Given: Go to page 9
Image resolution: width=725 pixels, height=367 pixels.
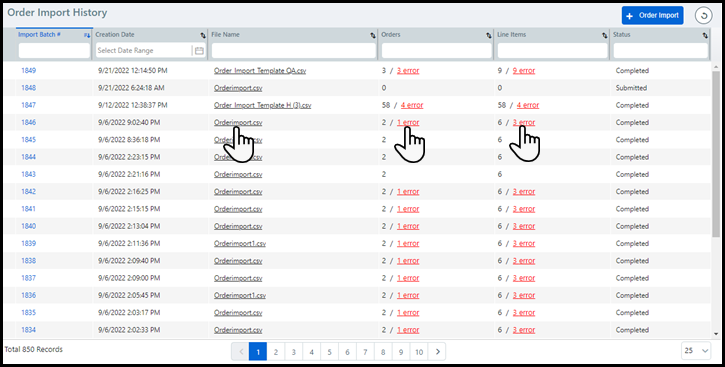Looking at the screenshot, I should click(x=401, y=352).
